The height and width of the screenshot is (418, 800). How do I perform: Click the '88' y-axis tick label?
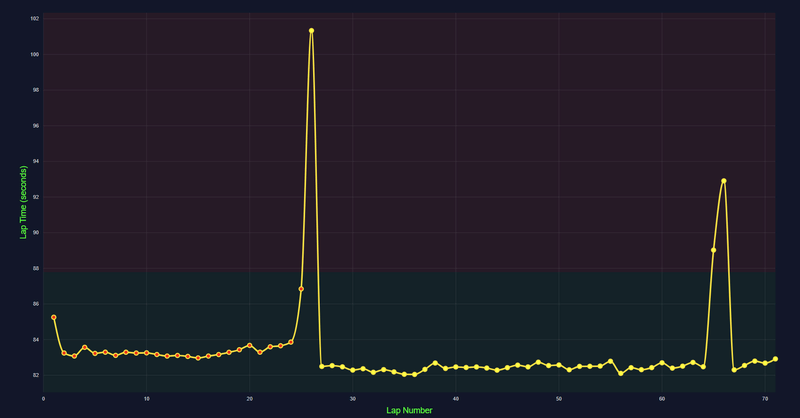[x=36, y=268]
